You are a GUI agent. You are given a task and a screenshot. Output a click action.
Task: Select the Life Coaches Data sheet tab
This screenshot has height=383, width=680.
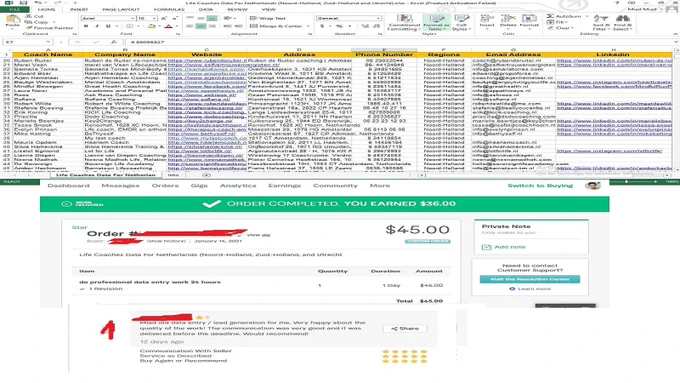(x=105, y=175)
